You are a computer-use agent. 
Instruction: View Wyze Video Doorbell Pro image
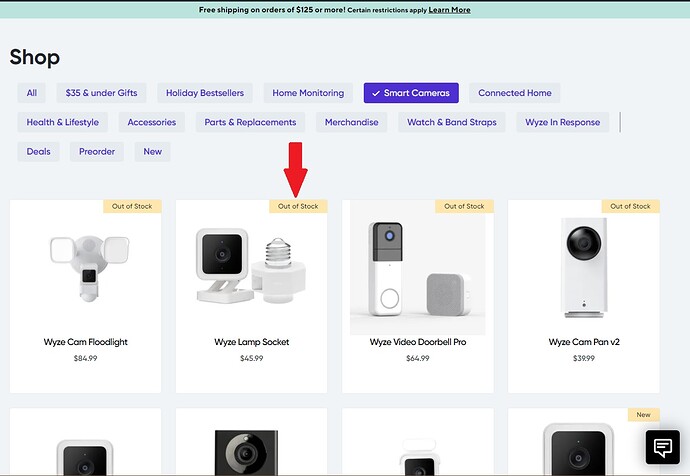(418, 268)
